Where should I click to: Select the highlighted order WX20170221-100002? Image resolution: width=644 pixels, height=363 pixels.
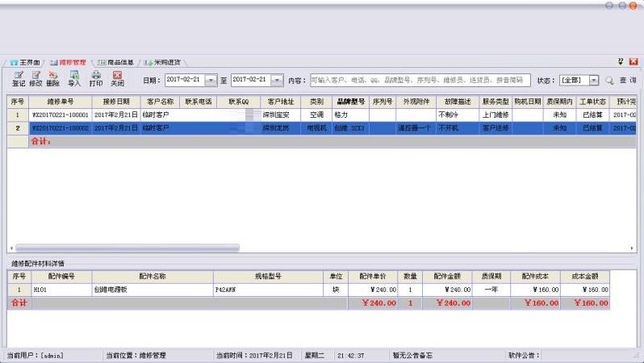61,128
